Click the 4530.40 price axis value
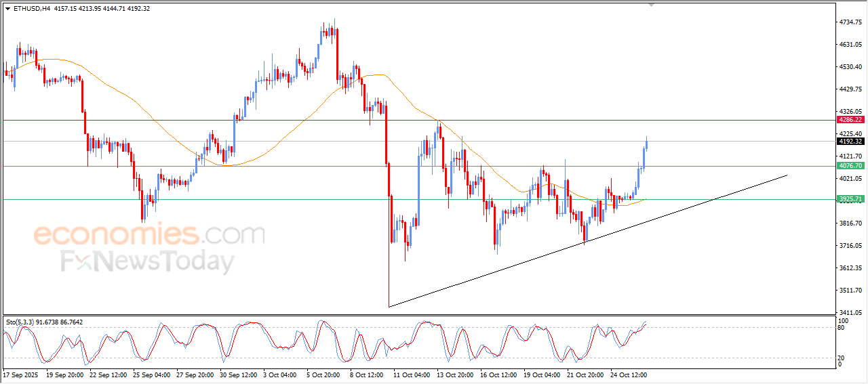Viewport: 868px width, 384px height. 850,67
